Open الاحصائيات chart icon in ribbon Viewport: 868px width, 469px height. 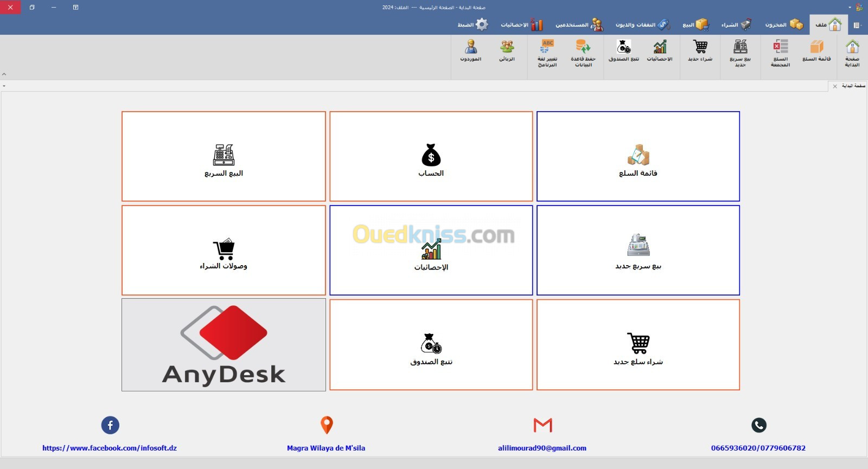660,51
